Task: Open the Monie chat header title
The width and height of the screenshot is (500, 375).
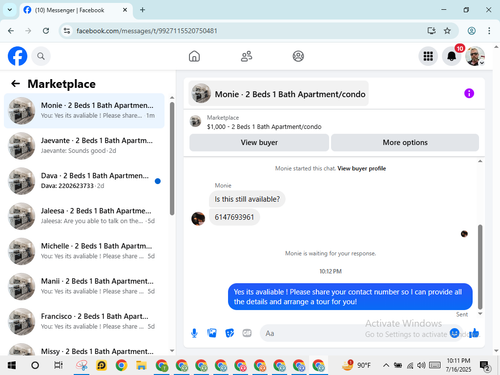Action: [x=278, y=94]
